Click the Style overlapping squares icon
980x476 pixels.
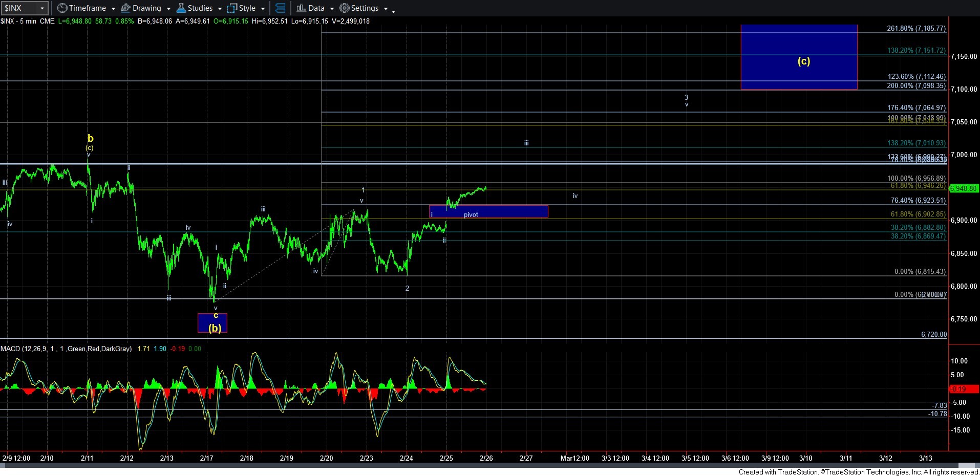click(x=232, y=8)
